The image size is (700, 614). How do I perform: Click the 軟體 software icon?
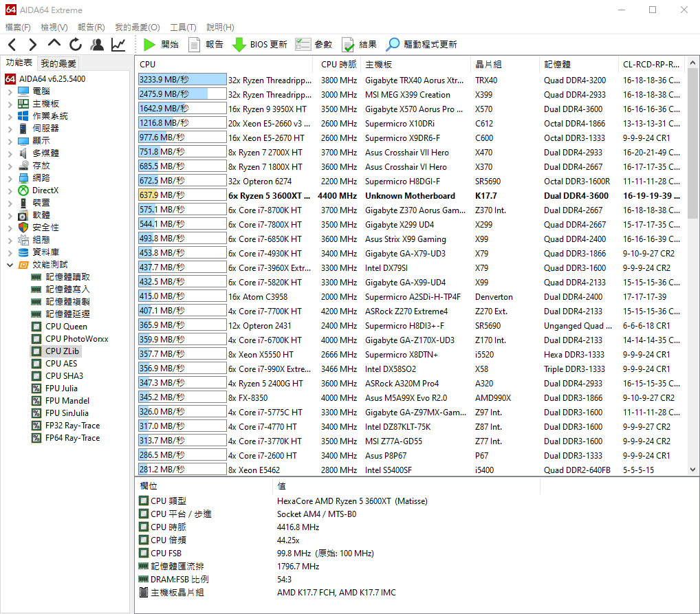click(x=23, y=215)
